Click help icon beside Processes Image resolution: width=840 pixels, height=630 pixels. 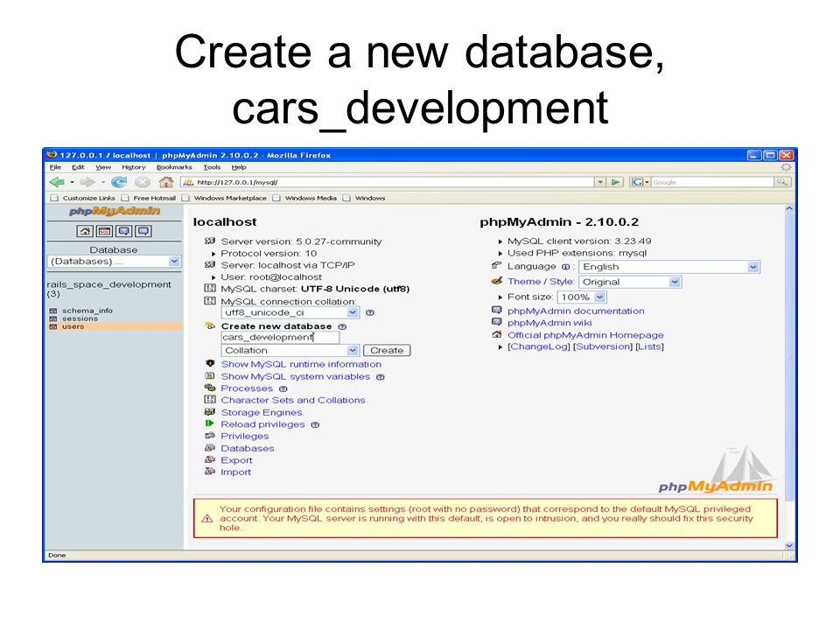[283, 388]
